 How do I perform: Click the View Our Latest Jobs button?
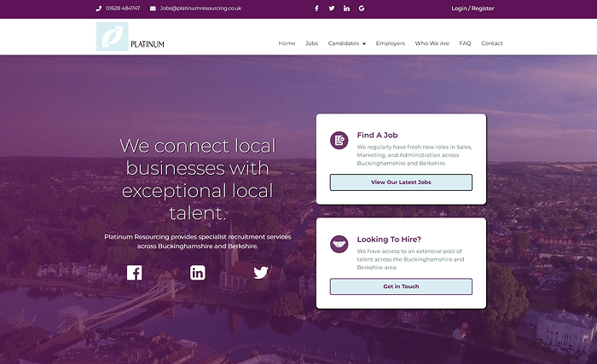pyautogui.click(x=401, y=182)
